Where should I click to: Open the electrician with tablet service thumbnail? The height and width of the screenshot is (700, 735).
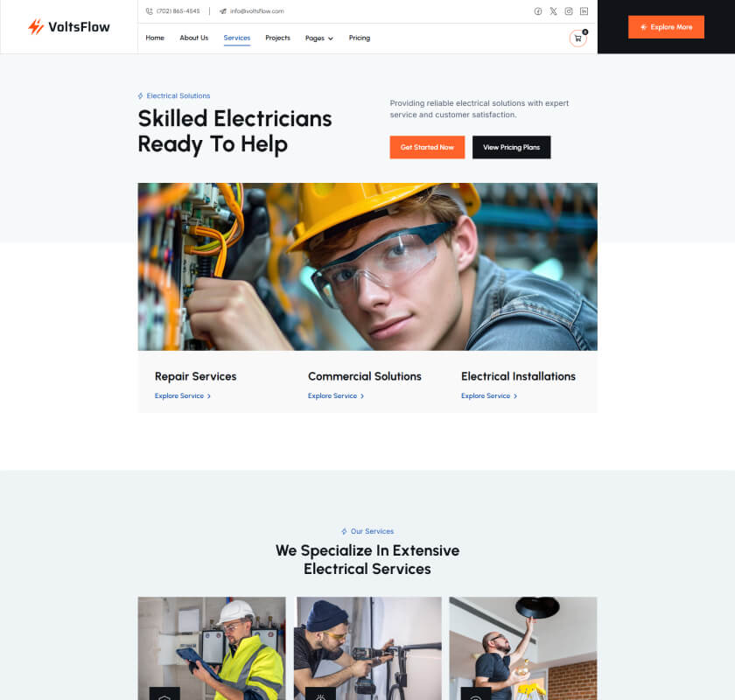tap(212, 648)
